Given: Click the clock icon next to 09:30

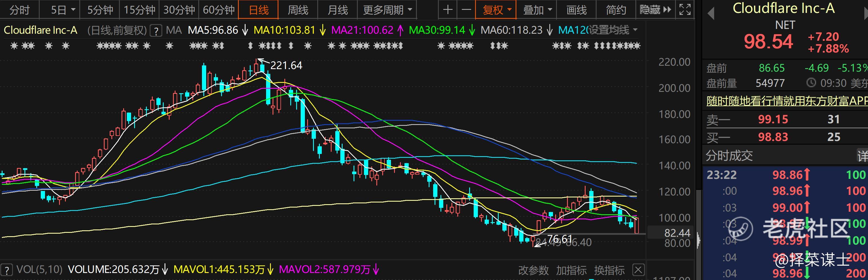Looking at the screenshot, I should coord(811,83).
